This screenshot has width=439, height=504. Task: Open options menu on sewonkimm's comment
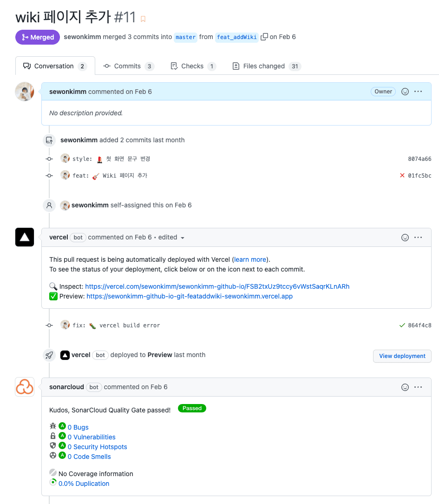click(x=418, y=92)
